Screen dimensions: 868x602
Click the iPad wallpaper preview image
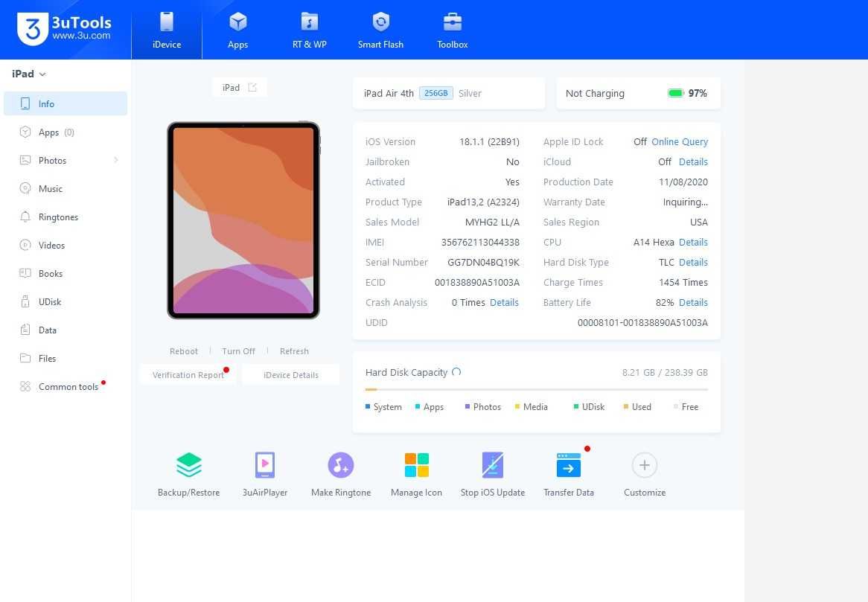(243, 220)
